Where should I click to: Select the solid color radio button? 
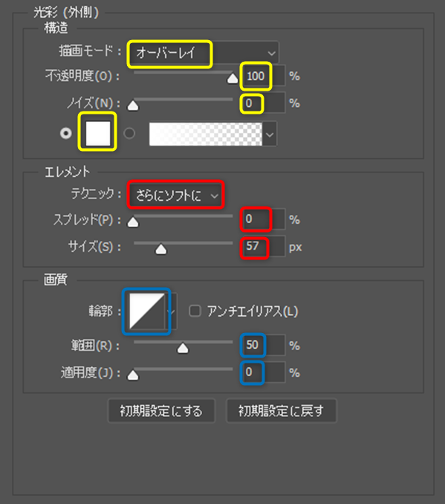(x=66, y=133)
